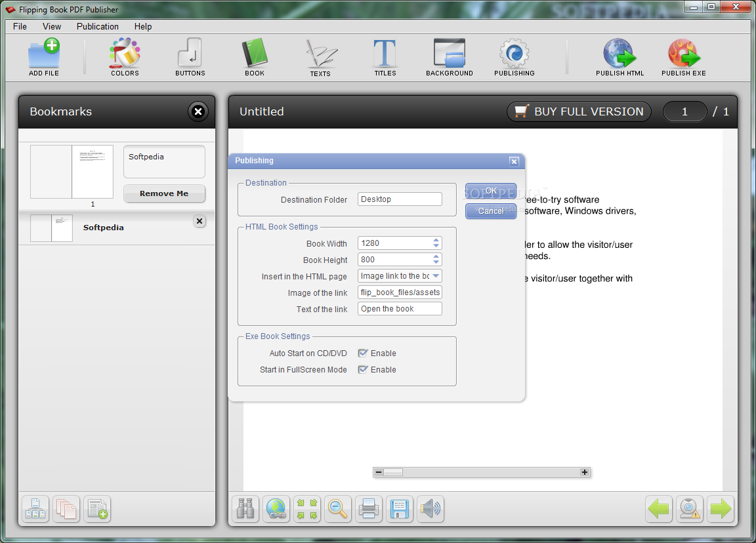Click the zoom slider handle
The image size is (756, 543).
click(x=393, y=472)
